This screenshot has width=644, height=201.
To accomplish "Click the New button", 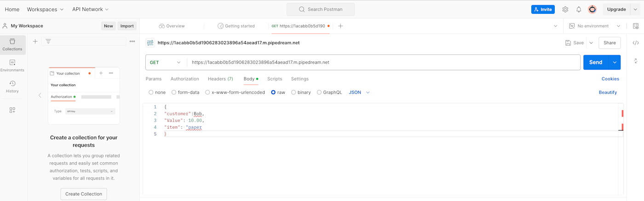I will click(109, 26).
